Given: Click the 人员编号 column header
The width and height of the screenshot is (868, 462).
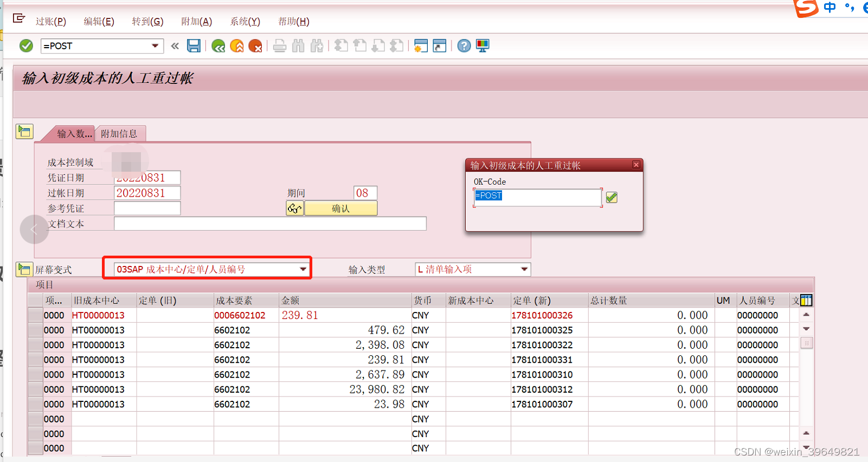Looking at the screenshot, I should [x=763, y=301].
